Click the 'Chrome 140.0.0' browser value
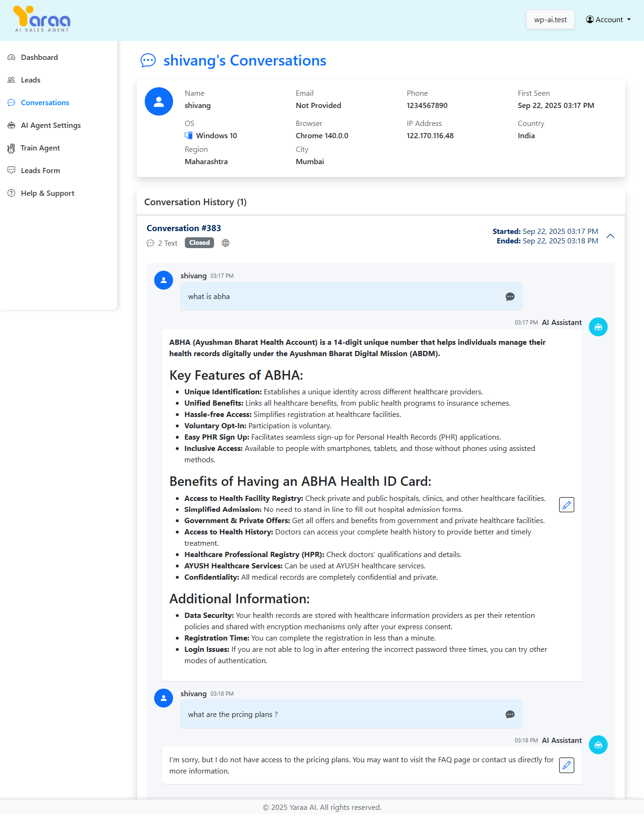 [322, 136]
